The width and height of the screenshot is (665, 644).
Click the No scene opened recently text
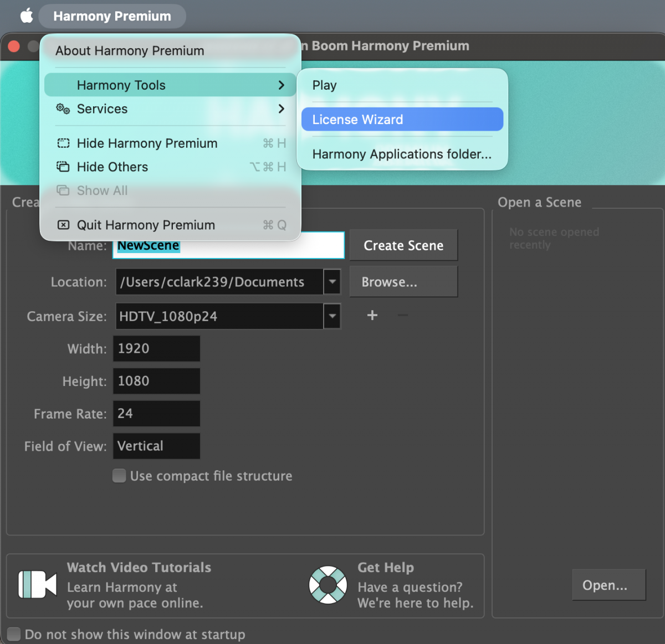tap(554, 238)
